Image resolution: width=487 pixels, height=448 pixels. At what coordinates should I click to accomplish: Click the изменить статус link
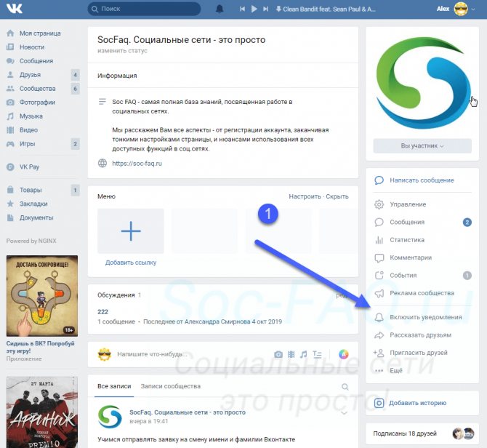point(122,51)
